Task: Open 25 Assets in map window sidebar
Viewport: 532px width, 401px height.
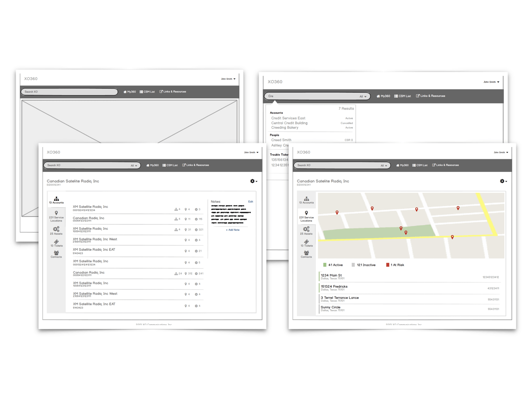Action: (306, 231)
